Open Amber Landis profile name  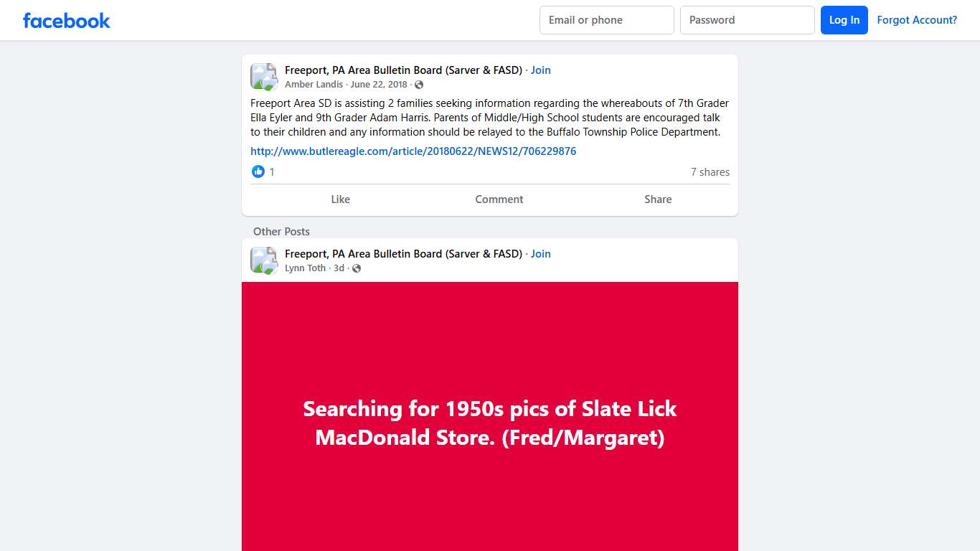coord(314,85)
